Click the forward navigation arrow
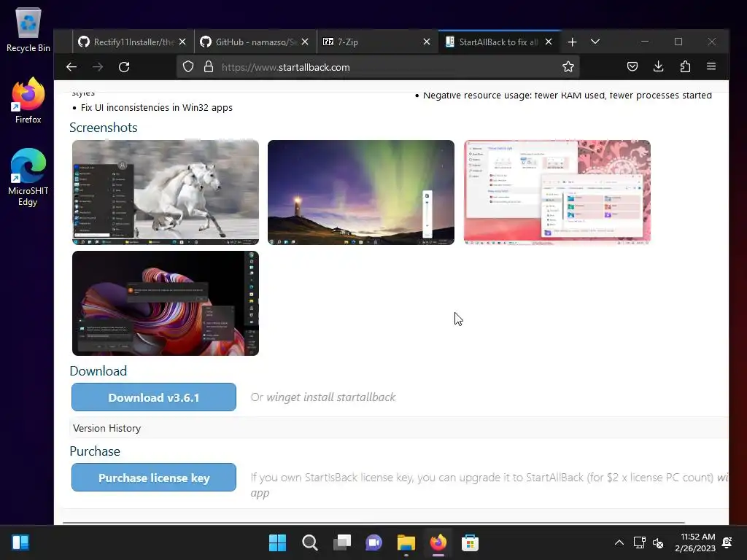 98,67
